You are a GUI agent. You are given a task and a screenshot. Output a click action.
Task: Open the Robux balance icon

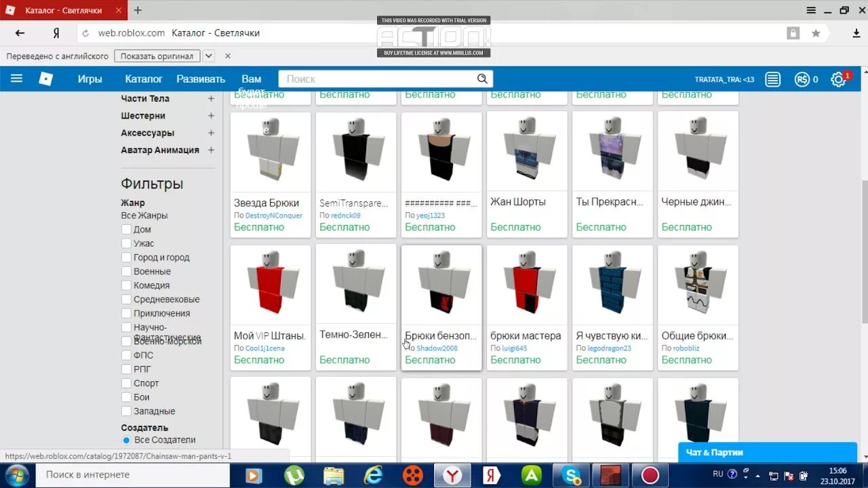click(802, 79)
